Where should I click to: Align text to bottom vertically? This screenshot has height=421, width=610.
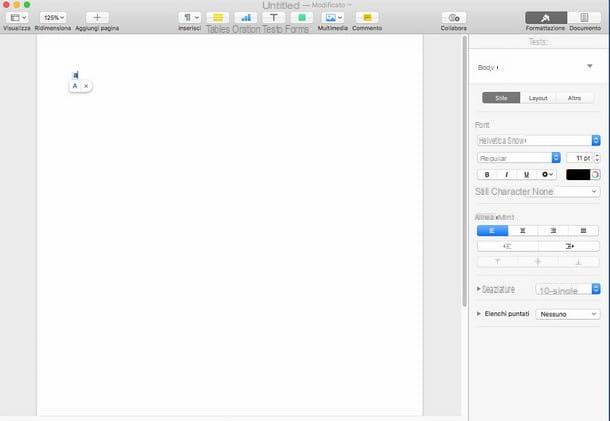[578, 262]
